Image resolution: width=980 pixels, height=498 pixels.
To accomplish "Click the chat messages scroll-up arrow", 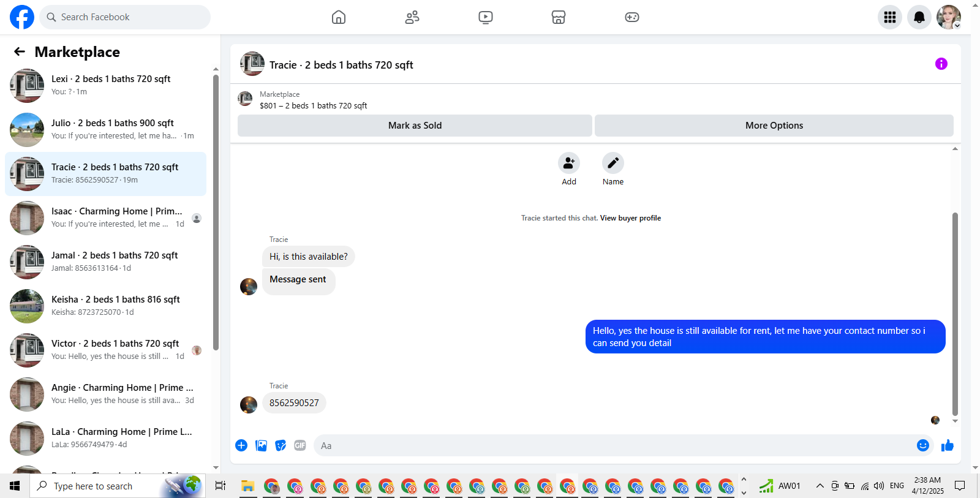I will tap(955, 149).
